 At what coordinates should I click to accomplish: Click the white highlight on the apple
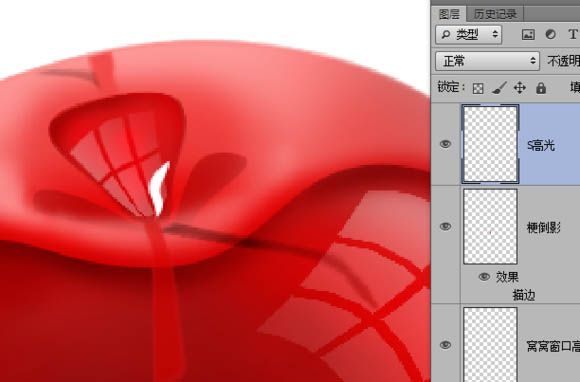click(159, 189)
